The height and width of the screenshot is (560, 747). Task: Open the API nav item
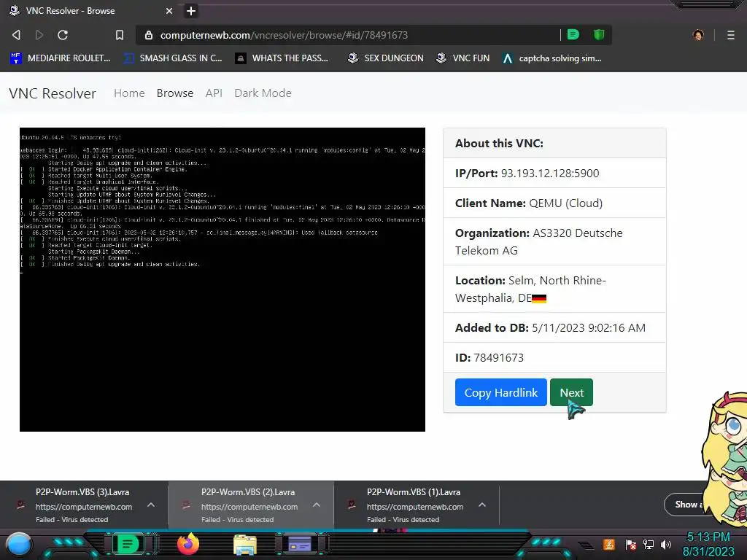[214, 93]
